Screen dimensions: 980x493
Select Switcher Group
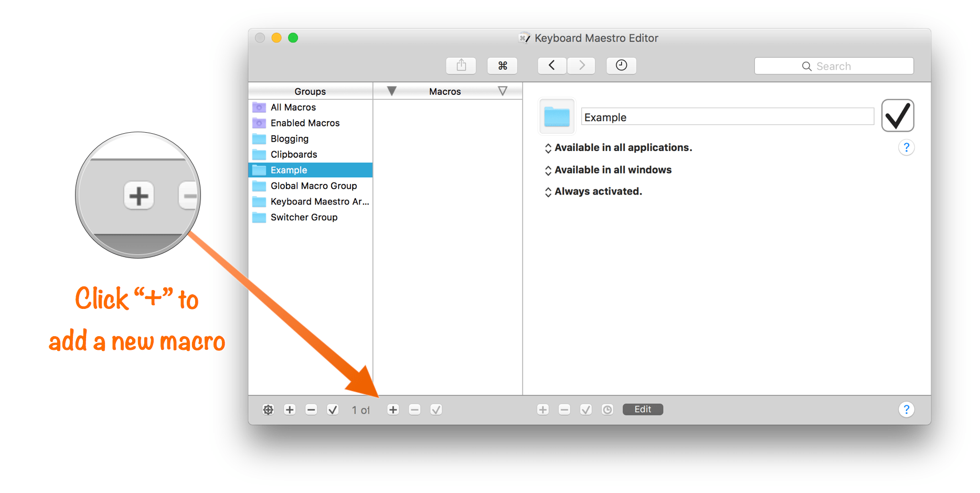(x=311, y=218)
